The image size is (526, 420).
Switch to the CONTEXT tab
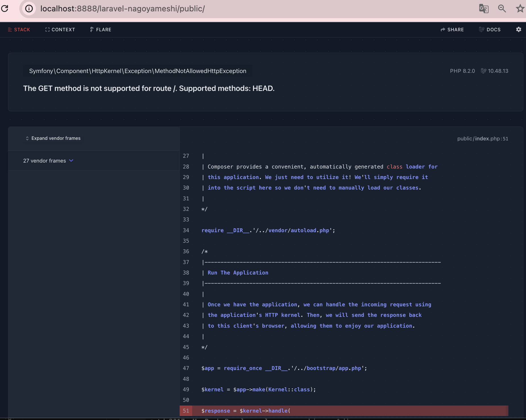click(60, 30)
